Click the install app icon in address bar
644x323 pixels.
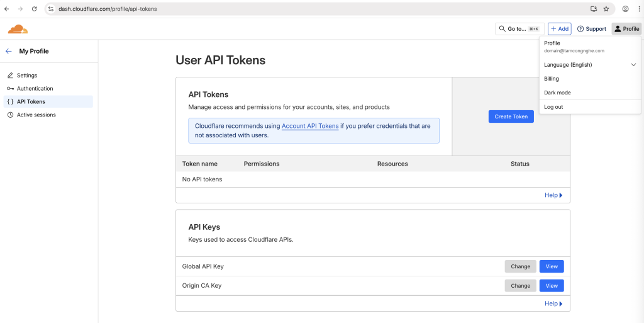pos(594,9)
